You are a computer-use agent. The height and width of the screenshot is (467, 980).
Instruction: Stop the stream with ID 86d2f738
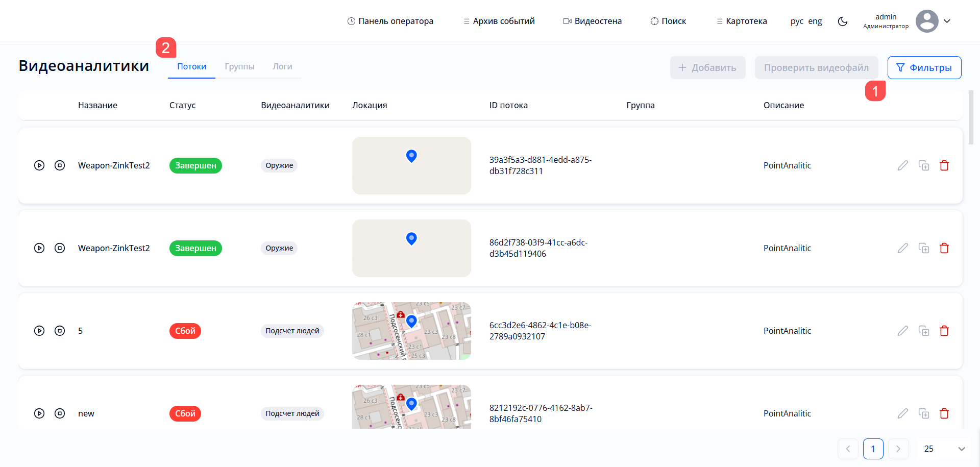tap(60, 248)
